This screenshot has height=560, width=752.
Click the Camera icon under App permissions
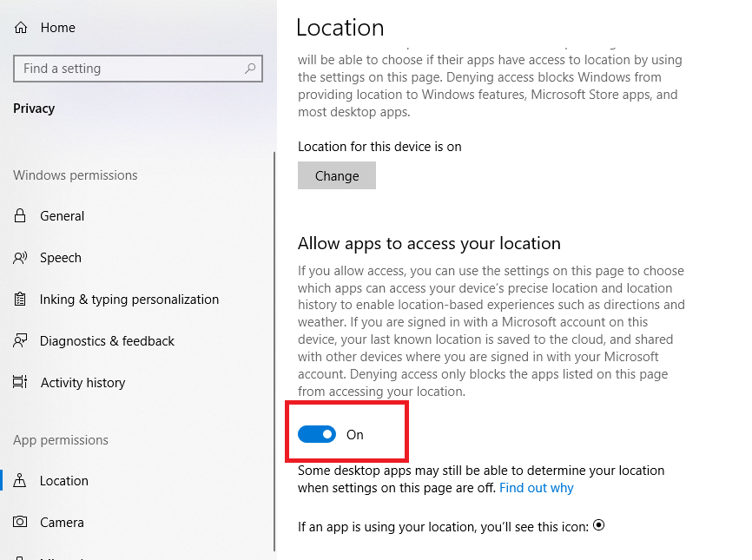tap(19, 523)
